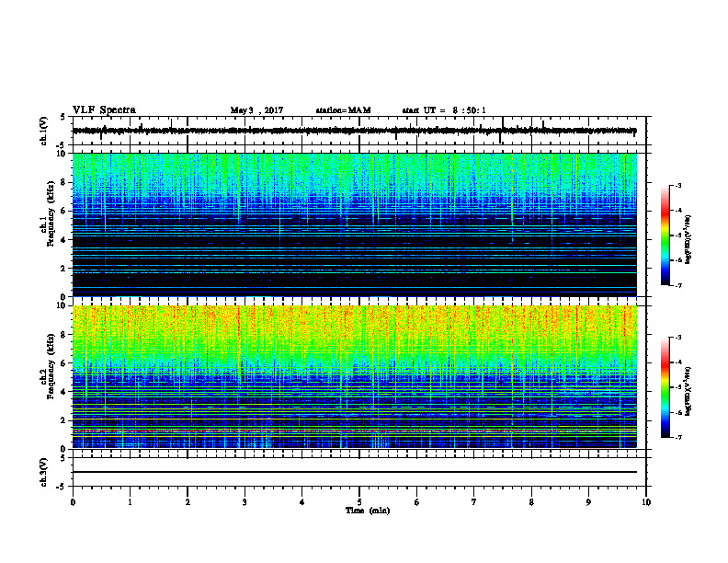Click the ch.1 voltage waveform trace
The image size is (728, 563).
[x=355, y=131]
